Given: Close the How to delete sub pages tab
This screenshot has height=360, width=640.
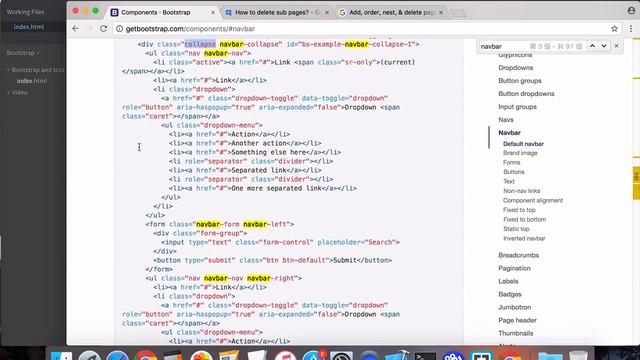Looking at the screenshot, I should (327, 13).
